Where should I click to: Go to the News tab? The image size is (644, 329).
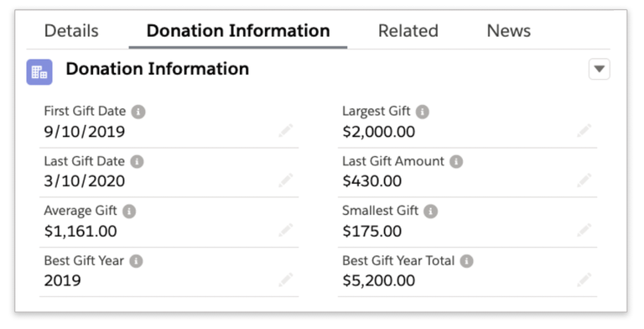509,31
